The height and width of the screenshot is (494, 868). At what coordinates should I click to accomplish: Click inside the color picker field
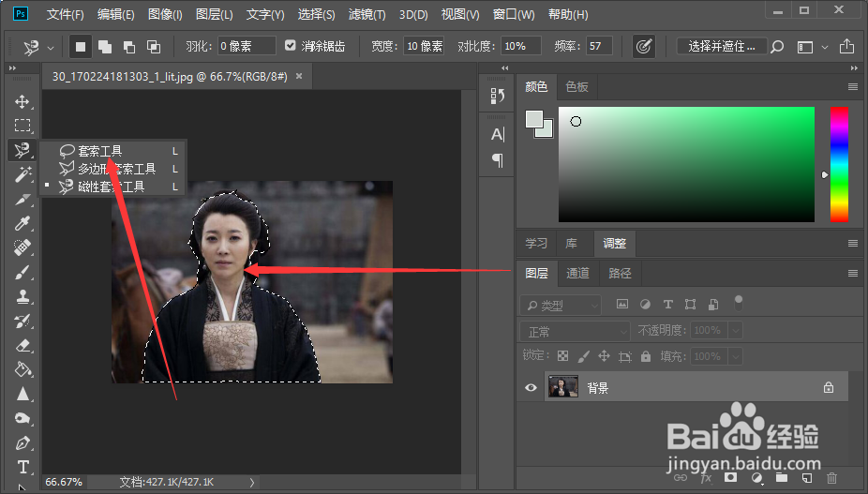click(686, 164)
